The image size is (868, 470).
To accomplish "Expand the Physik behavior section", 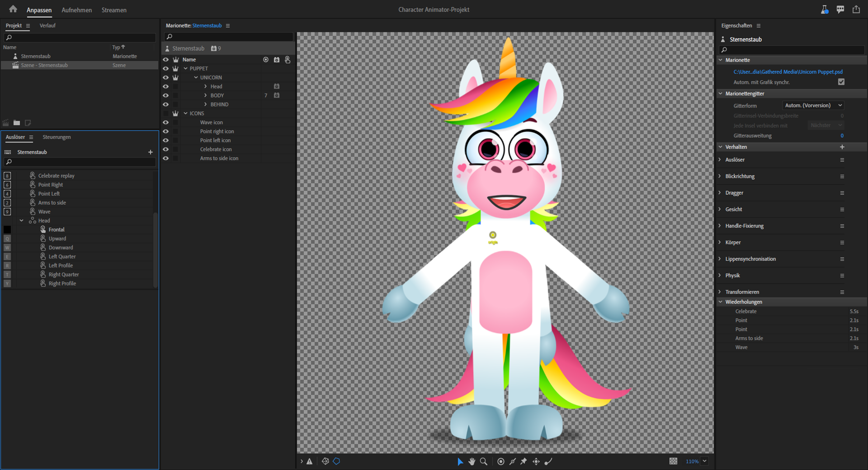I will click(720, 275).
